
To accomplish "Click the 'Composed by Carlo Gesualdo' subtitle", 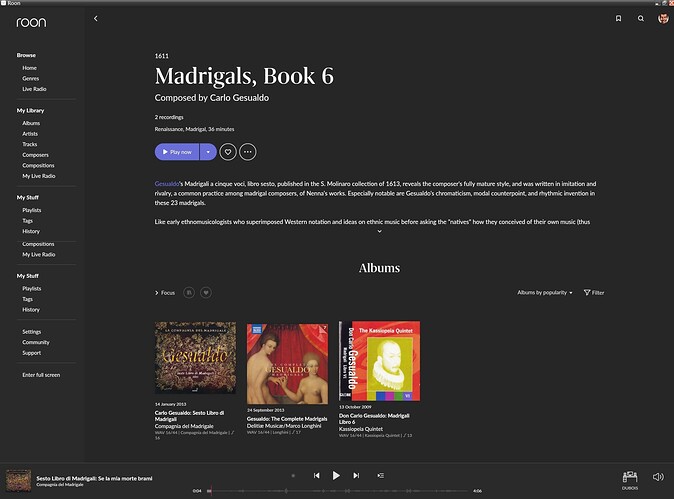I will (212, 98).
